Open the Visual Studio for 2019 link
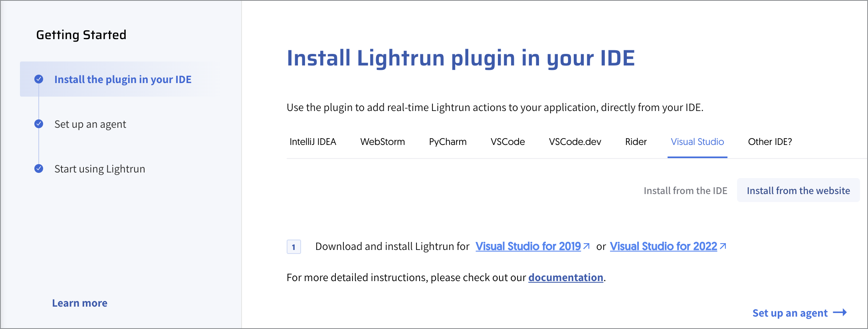The height and width of the screenshot is (329, 868). (x=528, y=246)
